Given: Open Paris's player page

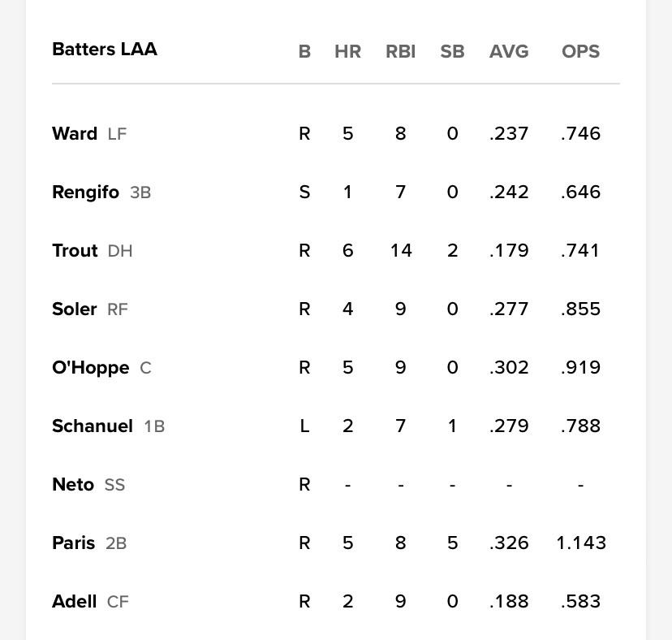Looking at the screenshot, I should [73, 543].
